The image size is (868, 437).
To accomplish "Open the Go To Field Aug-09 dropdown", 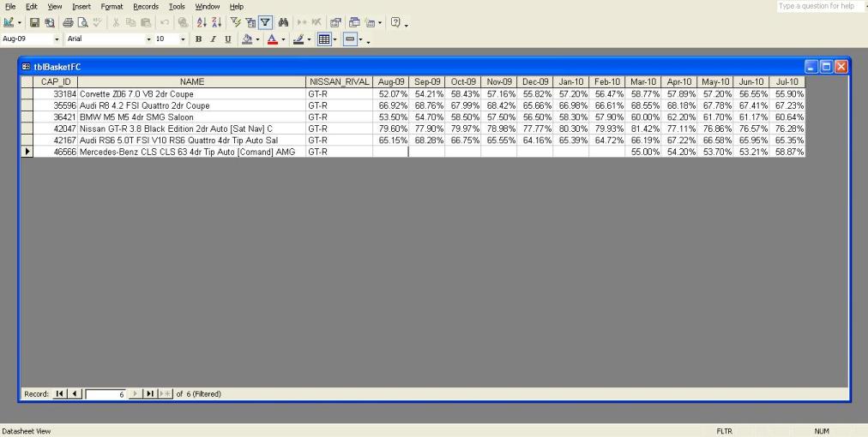I will [x=57, y=39].
